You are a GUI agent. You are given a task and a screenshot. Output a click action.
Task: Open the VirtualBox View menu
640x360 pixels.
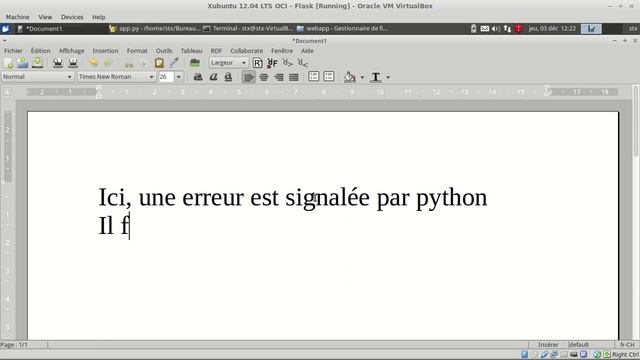[x=45, y=17]
